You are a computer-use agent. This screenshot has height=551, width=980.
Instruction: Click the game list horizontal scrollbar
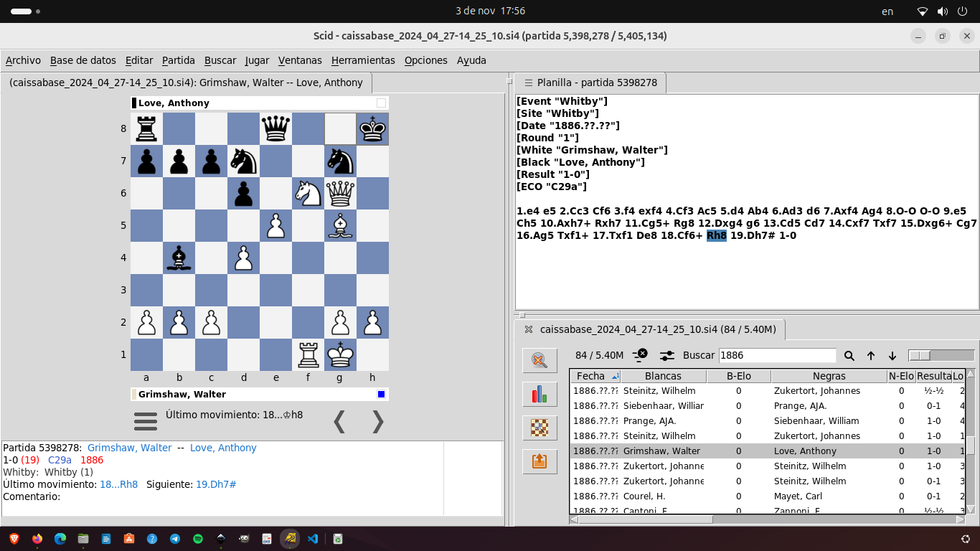tap(767, 519)
